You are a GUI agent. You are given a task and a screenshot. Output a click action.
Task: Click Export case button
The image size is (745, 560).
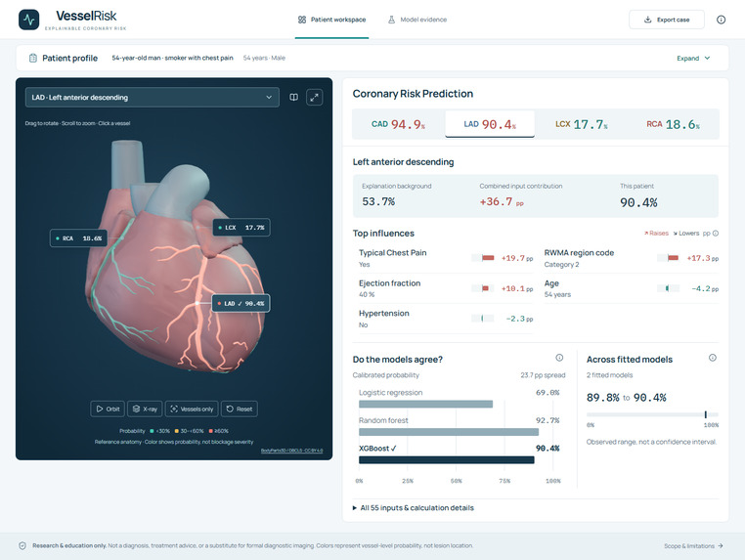coord(667,20)
